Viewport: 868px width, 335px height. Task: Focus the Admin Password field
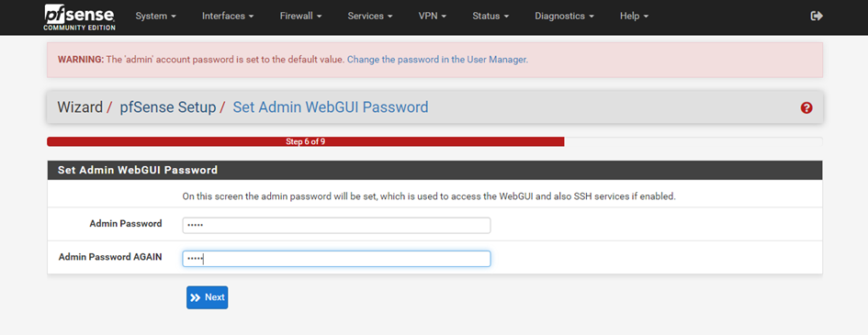click(x=336, y=225)
